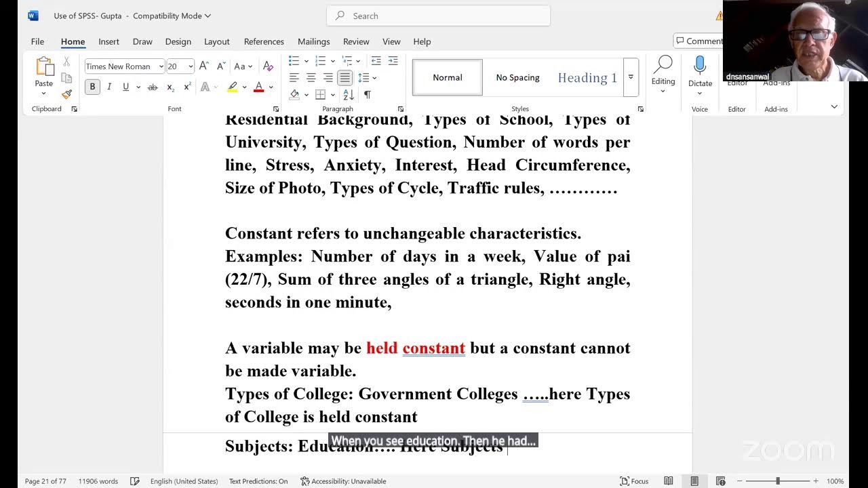Click the Word app icon in title bar
The height and width of the screenshot is (488, 868).
click(33, 16)
